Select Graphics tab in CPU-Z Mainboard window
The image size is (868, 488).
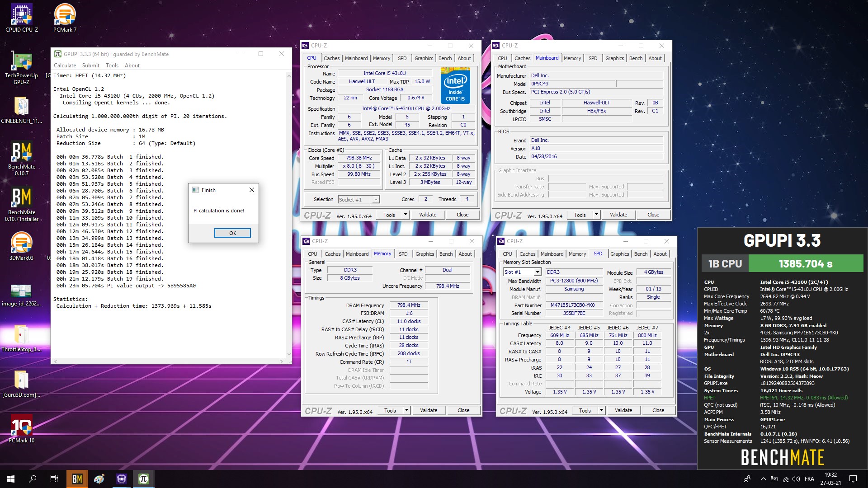click(x=614, y=58)
